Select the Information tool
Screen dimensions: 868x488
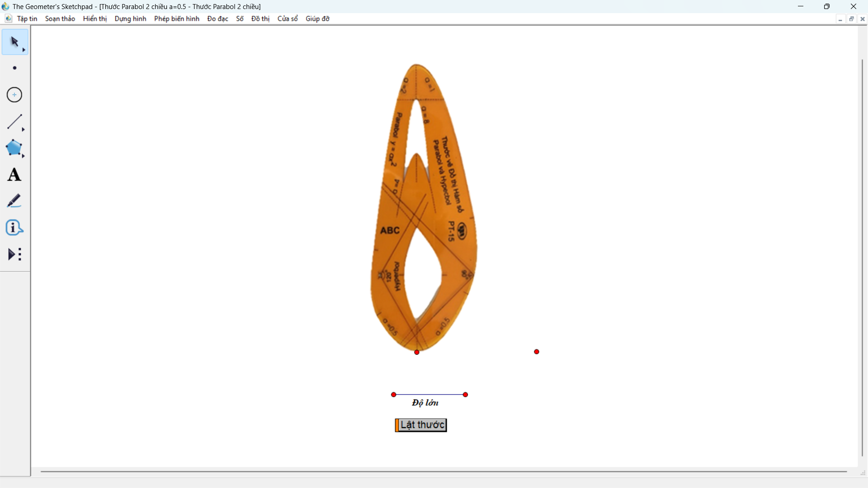click(14, 228)
